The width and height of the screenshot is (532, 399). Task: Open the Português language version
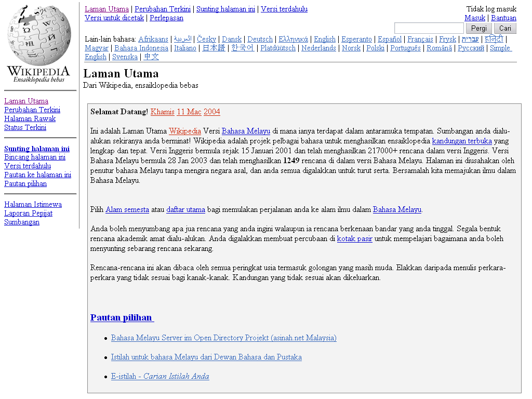coord(405,48)
